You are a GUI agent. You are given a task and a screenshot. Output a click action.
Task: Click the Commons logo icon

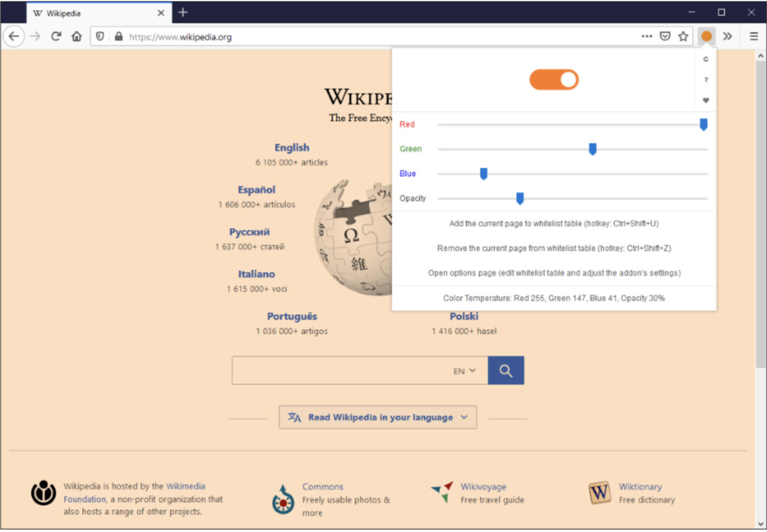pyautogui.click(x=283, y=499)
